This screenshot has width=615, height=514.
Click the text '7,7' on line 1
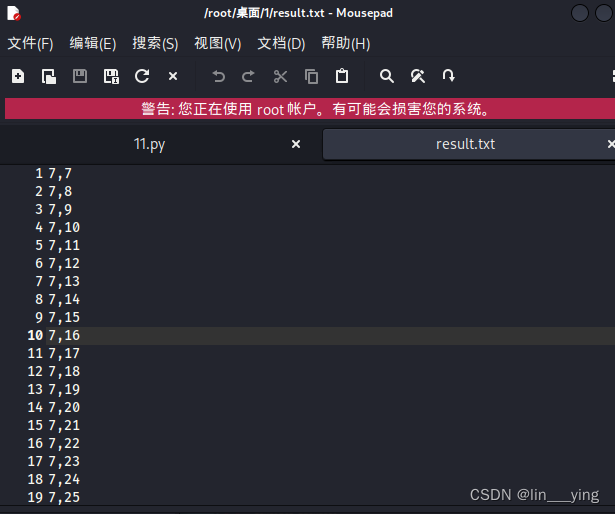pyautogui.click(x=60, y=173)
